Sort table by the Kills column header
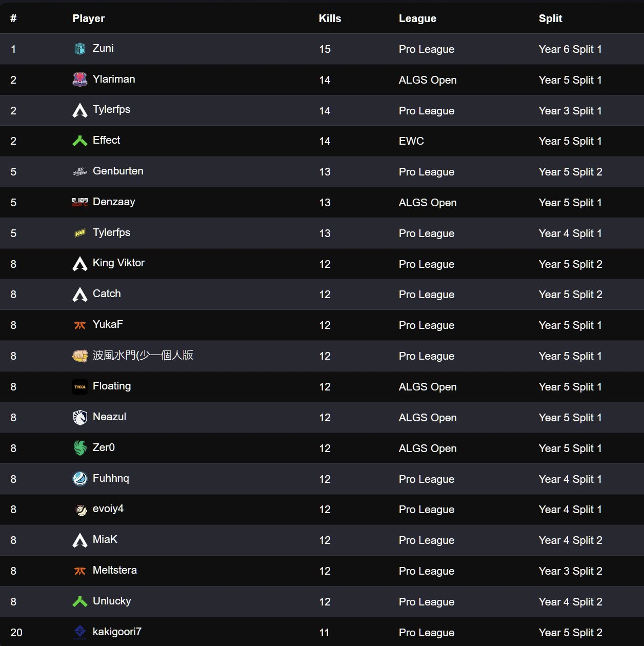This screenshot has height=646, width=644. point(330,18)
